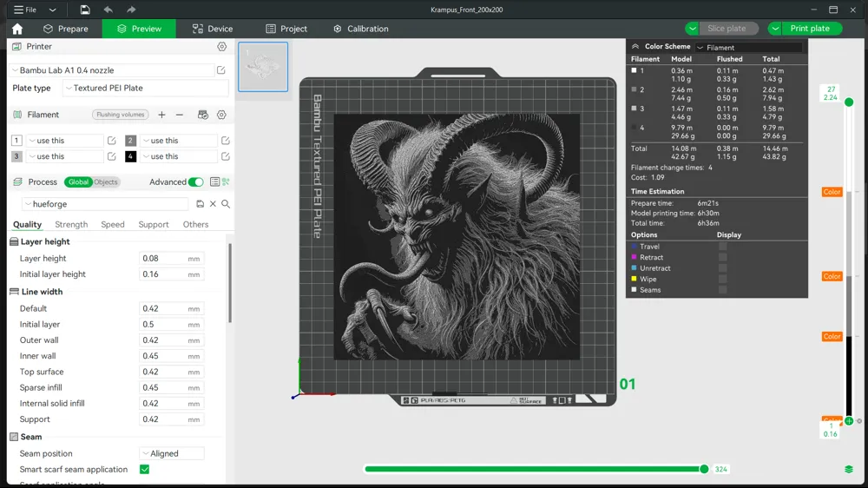
Task: Clear the hueforge process preset with X
Action: (x=213, y=204)
